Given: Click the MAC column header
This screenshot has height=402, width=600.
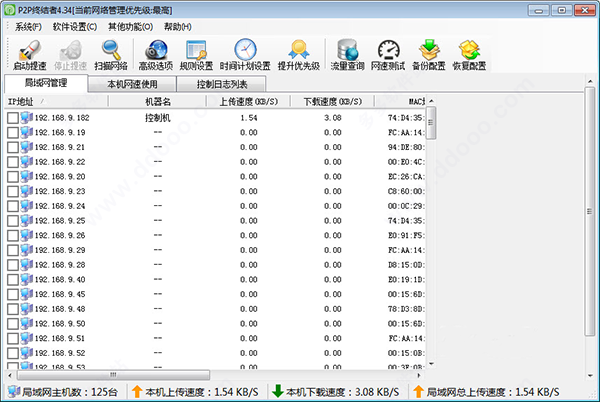Looking at the screenshot, I should [x=400, y=101].
